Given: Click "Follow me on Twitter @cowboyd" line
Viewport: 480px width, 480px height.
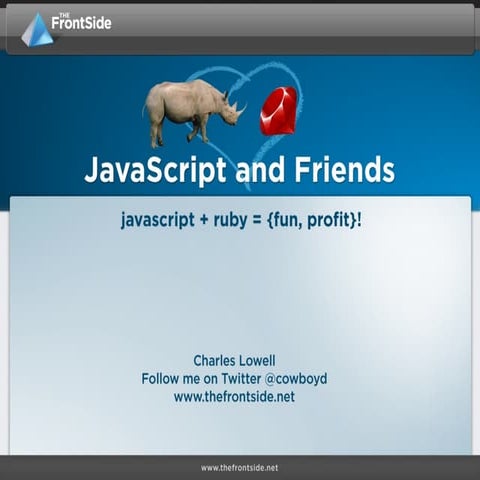Looking at the screenshot, I should tap(234, 379).
